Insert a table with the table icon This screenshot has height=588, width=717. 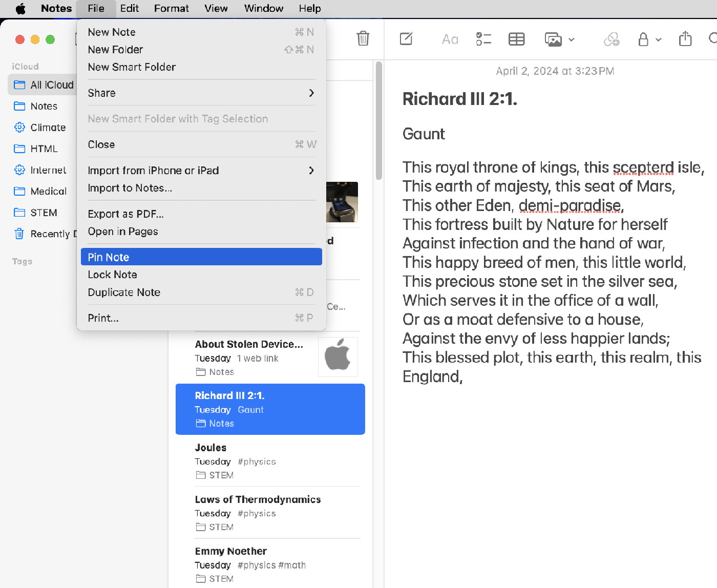(x=516, y=39)
